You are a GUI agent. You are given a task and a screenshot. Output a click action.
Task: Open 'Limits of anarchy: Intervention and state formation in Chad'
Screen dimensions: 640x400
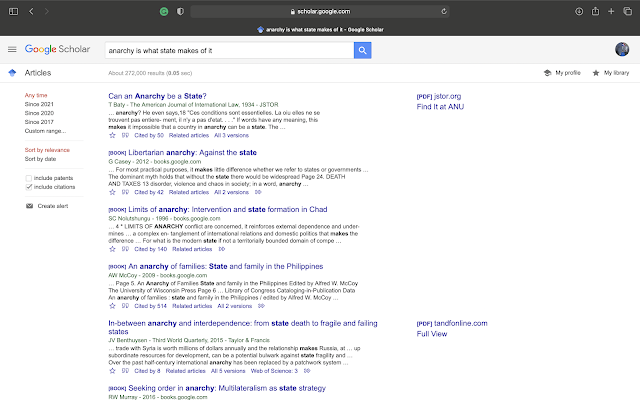coord(228,209)
